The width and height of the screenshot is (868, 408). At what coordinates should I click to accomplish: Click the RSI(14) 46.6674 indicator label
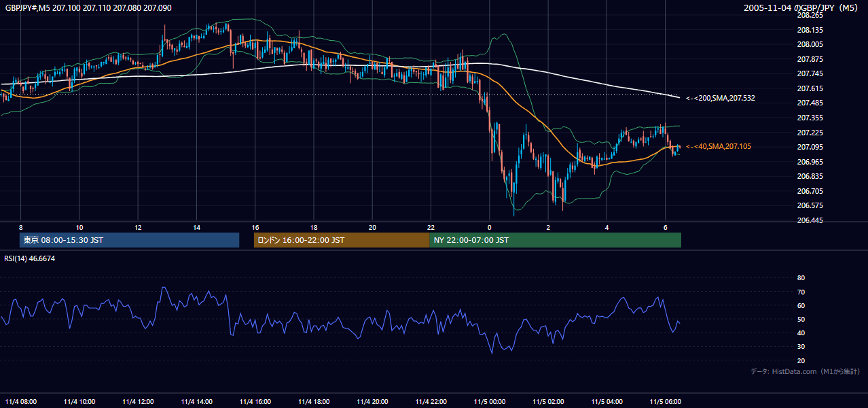[x=30, y=258]
